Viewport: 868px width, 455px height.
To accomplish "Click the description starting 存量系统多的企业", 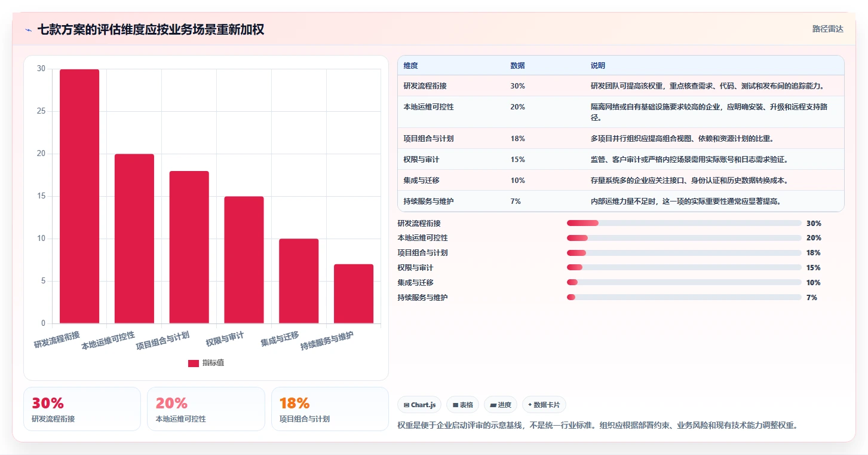I will click(689, 181).
